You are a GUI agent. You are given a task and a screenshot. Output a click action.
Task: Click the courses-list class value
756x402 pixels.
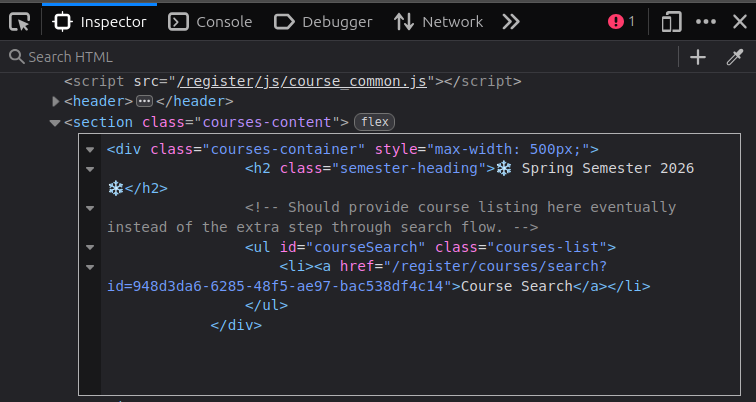click(547, 247)
